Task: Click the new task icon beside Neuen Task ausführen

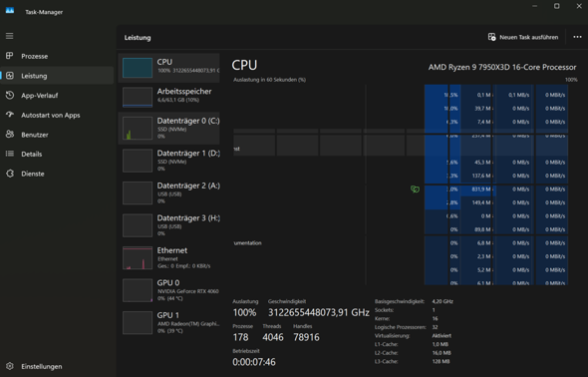Action: 491,37
